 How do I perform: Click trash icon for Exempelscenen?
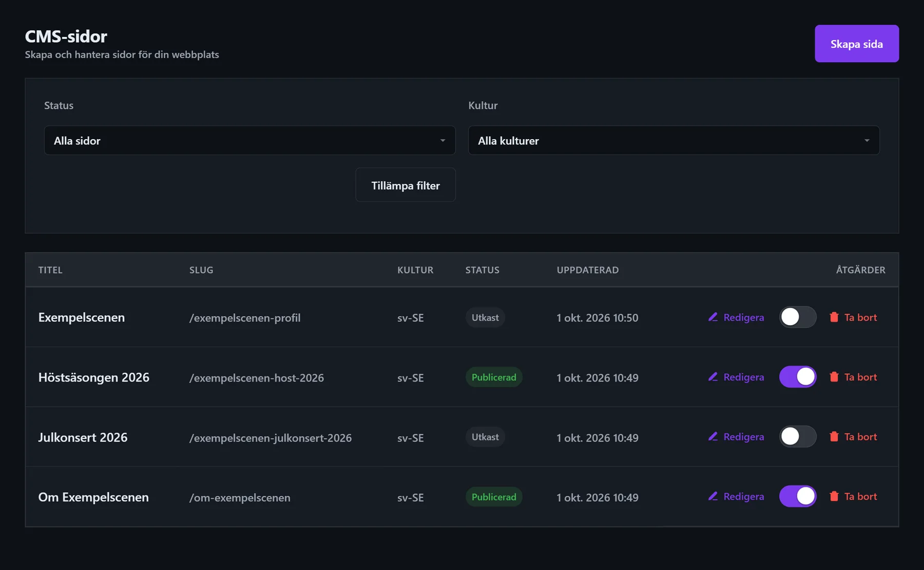click(834, 317)
